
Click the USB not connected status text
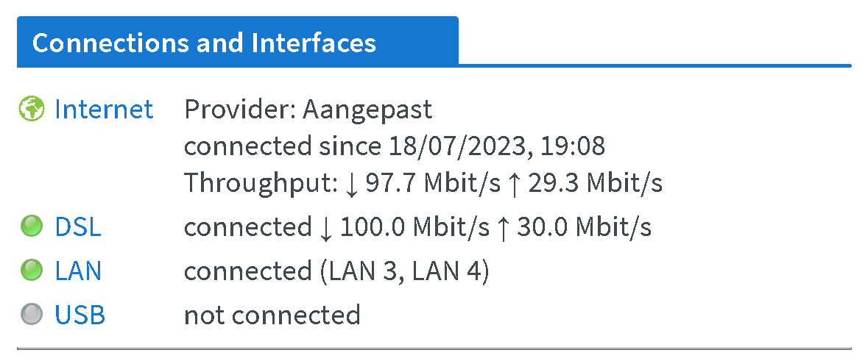[272, 315]
